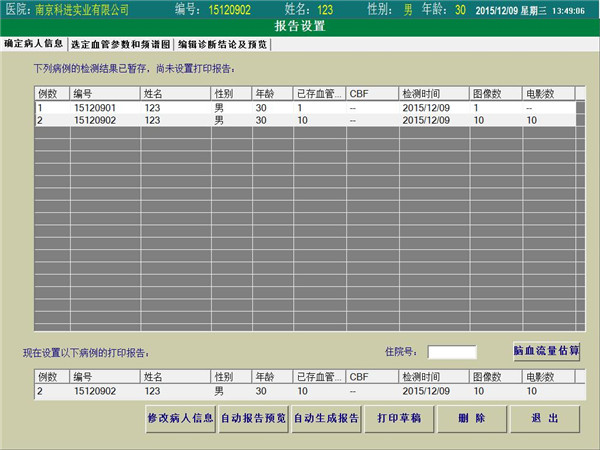Viewport: 600px width, 450px height.
Task: Click the 编号 column header in upper table
Action: point(104,94)
